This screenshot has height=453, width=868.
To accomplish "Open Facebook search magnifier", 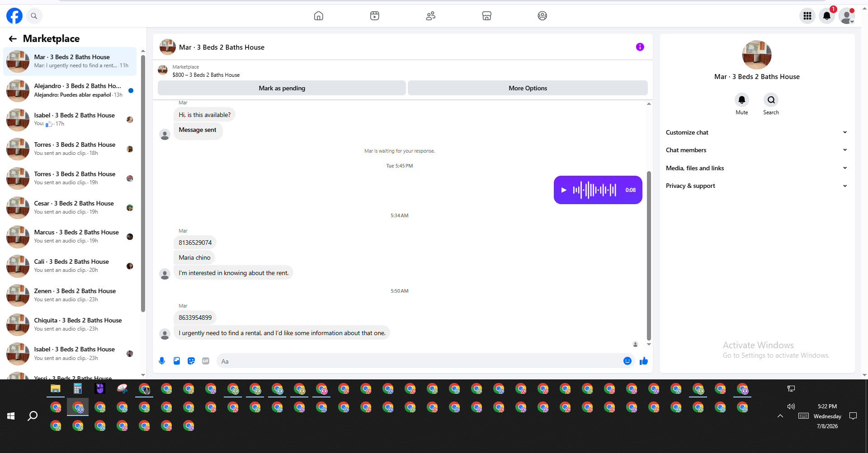I will click(34, 16).
